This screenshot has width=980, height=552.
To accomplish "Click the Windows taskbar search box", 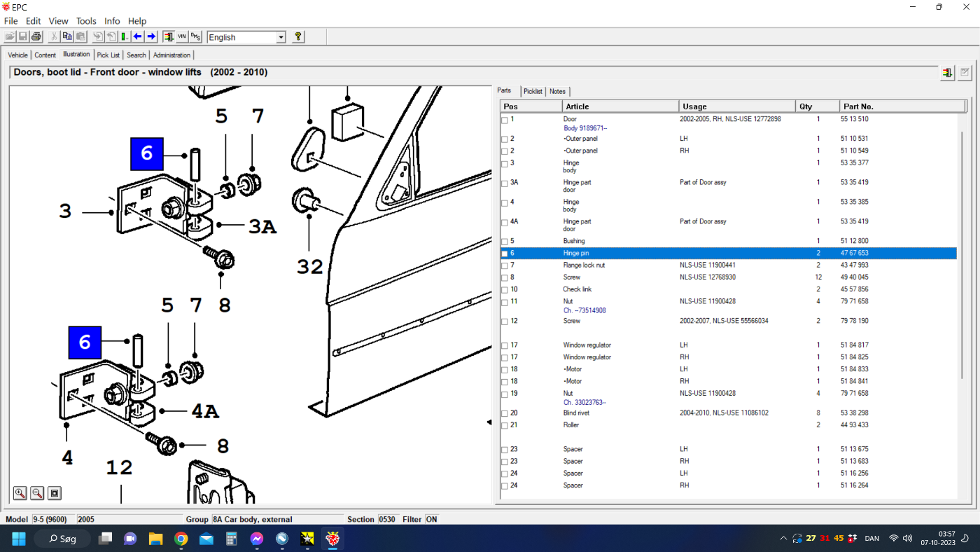I will (x=62, y=539).
